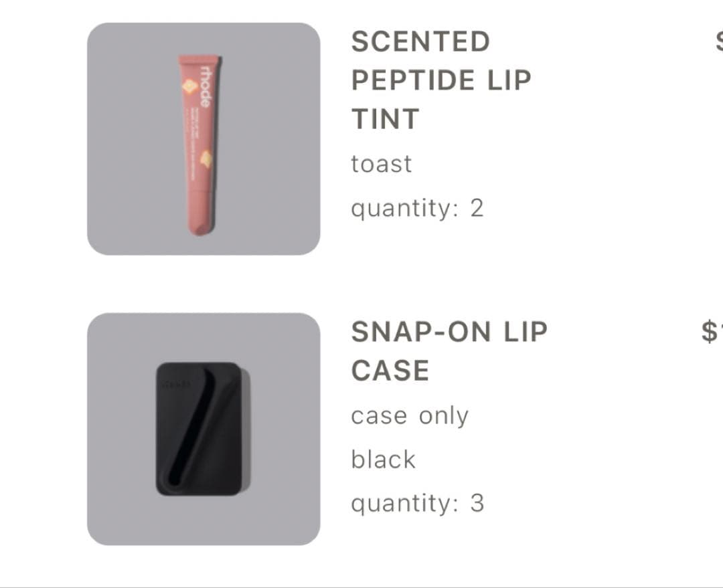The height and width of the screenshot is (588, 723).
Task: Open the Snap-On Lip Case product thumbnail
Action: point(204,429)
